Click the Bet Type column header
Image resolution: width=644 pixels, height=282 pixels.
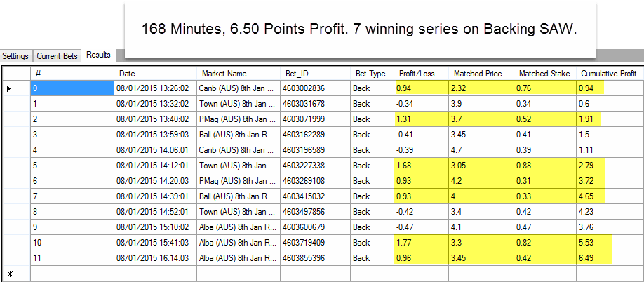tap(372, 73)
